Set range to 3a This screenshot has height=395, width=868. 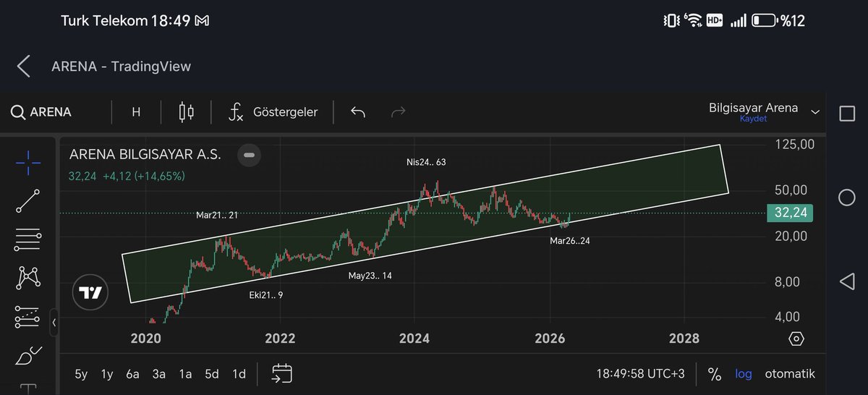point(158,374)
